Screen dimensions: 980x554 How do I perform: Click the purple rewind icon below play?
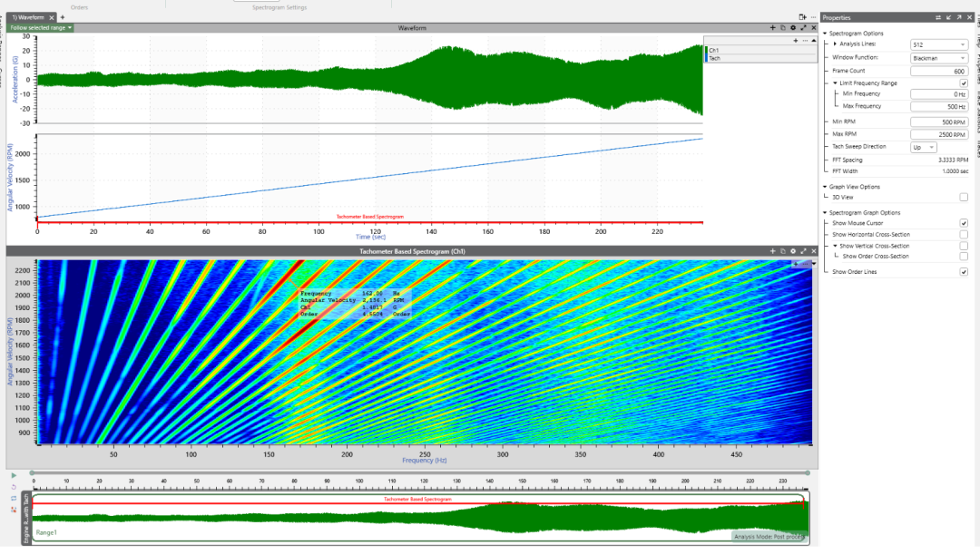[x=14, y=487]
